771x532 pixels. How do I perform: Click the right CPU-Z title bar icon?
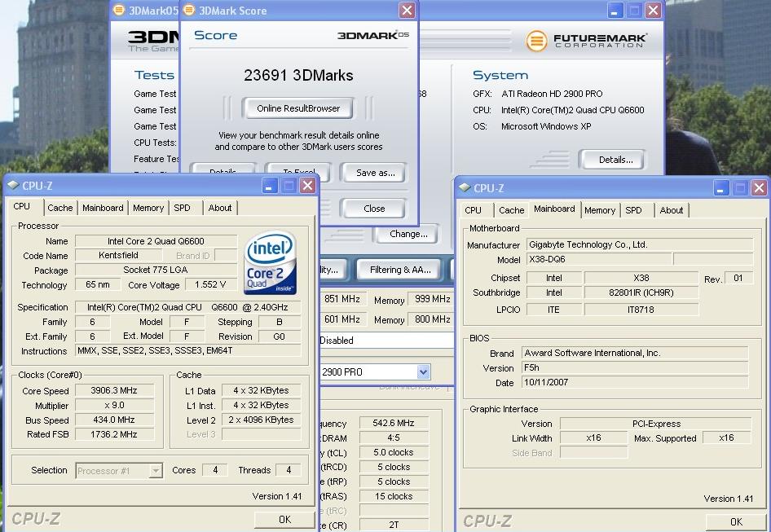click(465, 188)
